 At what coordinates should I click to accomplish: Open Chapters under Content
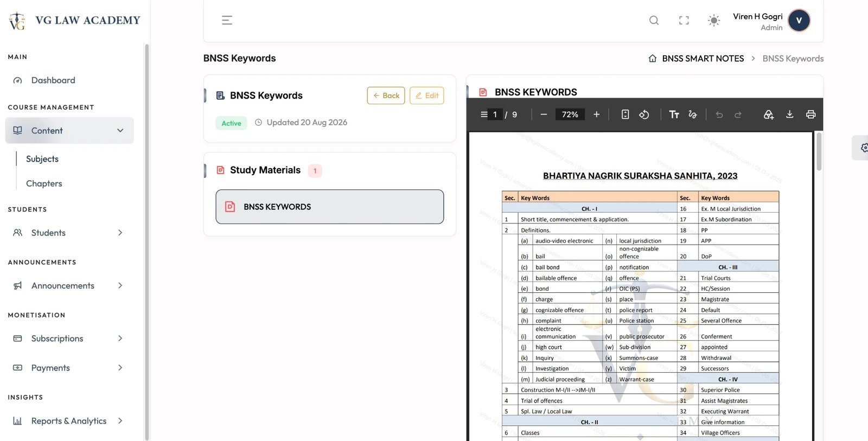click(44, 183)
